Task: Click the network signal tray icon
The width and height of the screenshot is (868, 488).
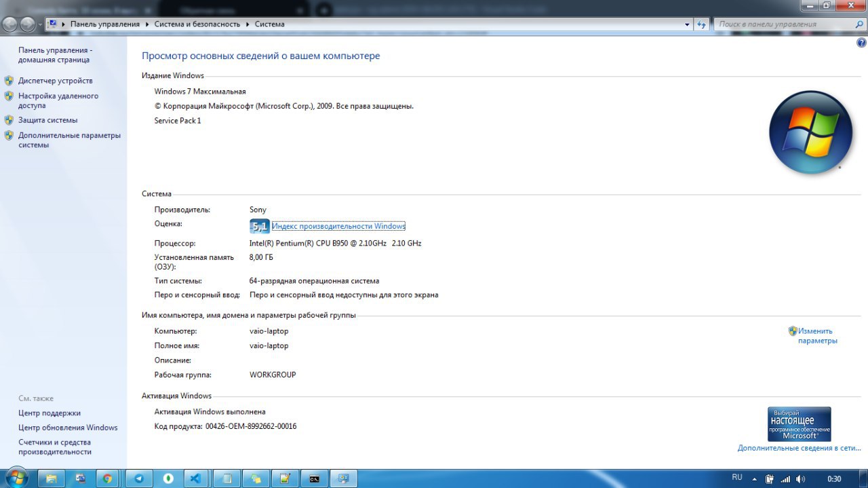Action: 785,478
